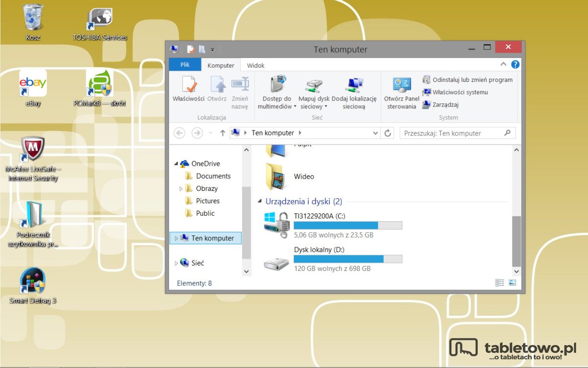588x368 pixels.
Task: Open the Dostęp do multimediów menu
Action: pyautogui.click(x=277, y=92)
